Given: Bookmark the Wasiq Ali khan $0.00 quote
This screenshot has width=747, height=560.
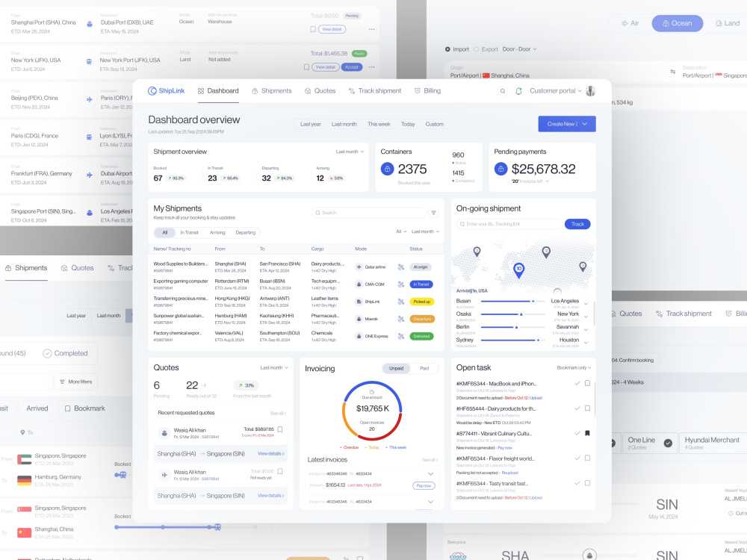Looking at the screenshot, I should 280,471.
